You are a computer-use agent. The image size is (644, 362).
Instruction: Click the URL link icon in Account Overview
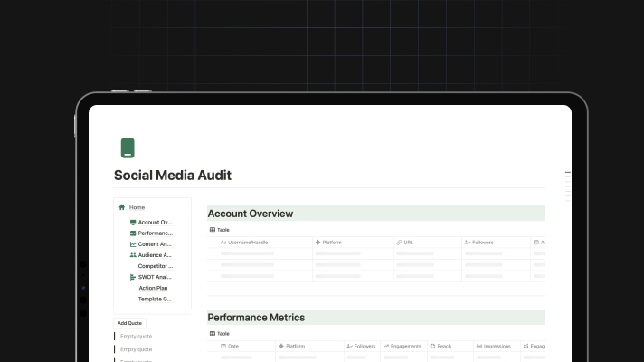(x=398, y=243)
